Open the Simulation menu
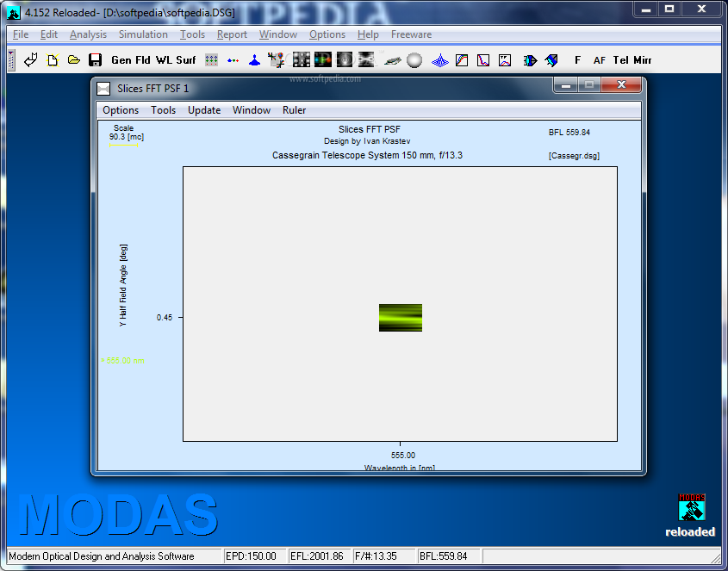This screenshot has height=571, width=728. click(x=143, y=34)
